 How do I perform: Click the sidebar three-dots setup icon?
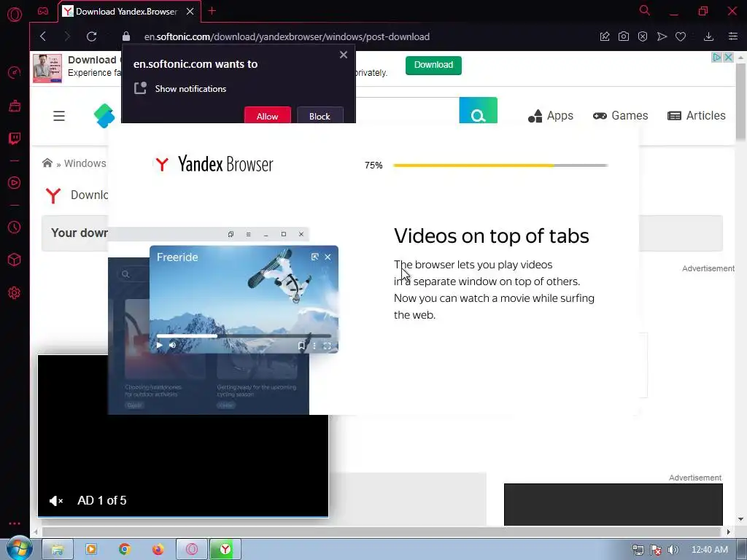[x=15, y=524]
